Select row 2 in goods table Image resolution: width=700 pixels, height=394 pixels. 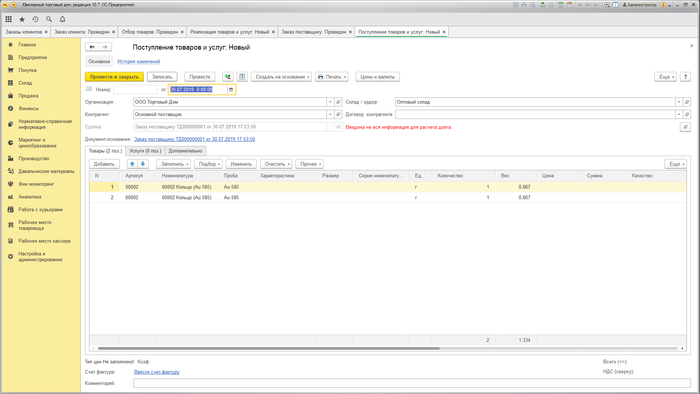point(388,197)
